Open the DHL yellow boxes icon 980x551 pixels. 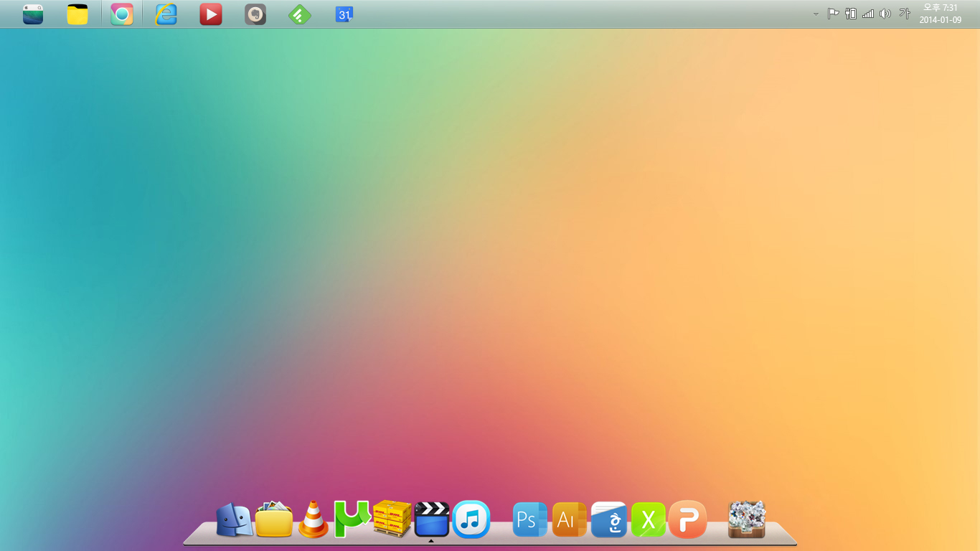392,519
